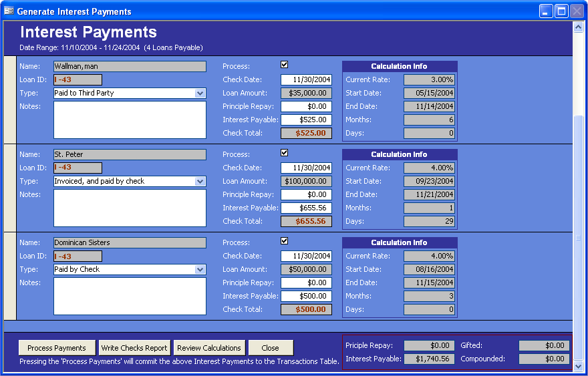Click the vertical scrollbar down arrow
Screen dimensions: 588x376
point(578,365)
